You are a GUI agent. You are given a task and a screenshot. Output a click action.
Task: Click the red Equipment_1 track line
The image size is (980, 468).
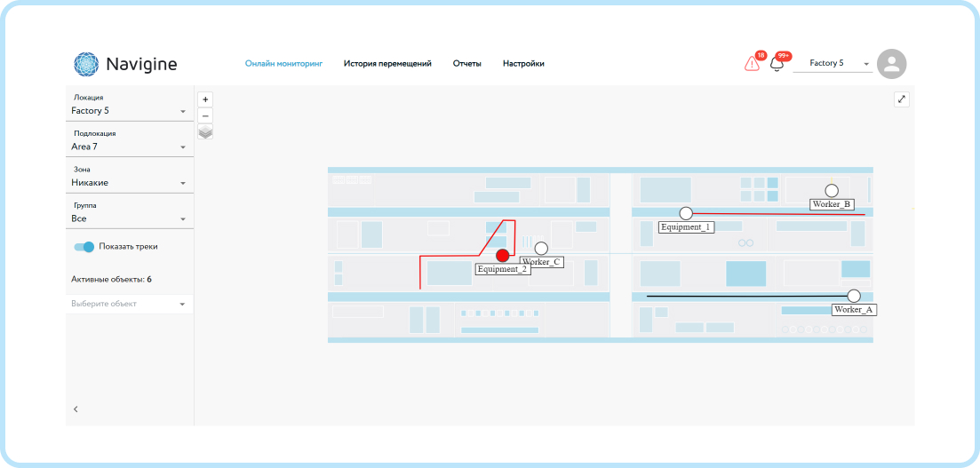tap(778, 214)
